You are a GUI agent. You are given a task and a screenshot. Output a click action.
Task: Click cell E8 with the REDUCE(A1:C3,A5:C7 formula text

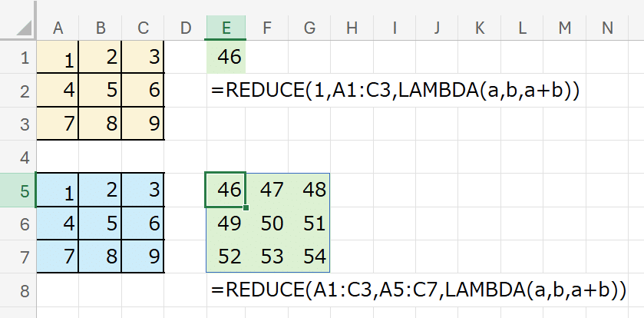[226, 291]
